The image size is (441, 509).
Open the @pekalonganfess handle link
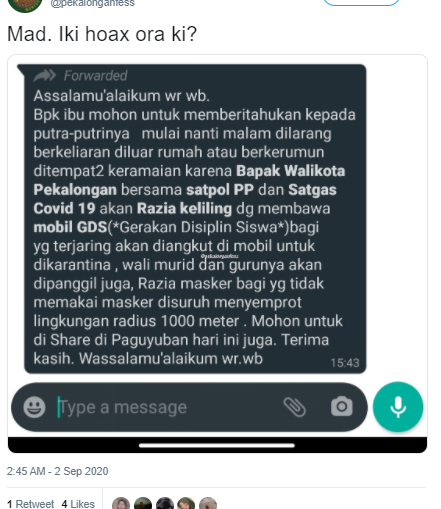[x=92, y=3]
